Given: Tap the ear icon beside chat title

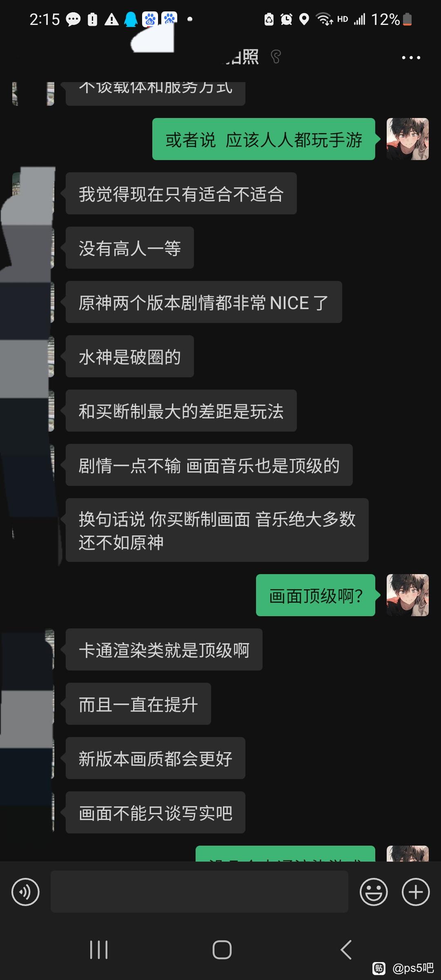Looking at the screenshot, I should coord(276,57).
